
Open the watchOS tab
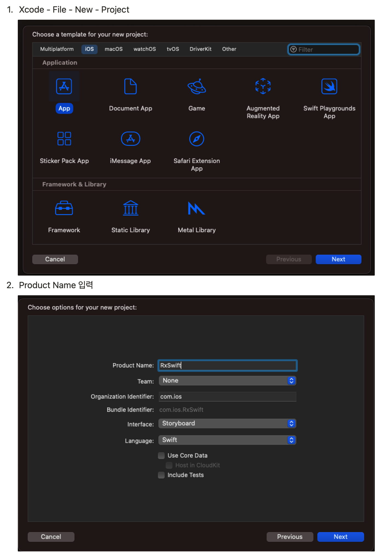click(145, 49)
